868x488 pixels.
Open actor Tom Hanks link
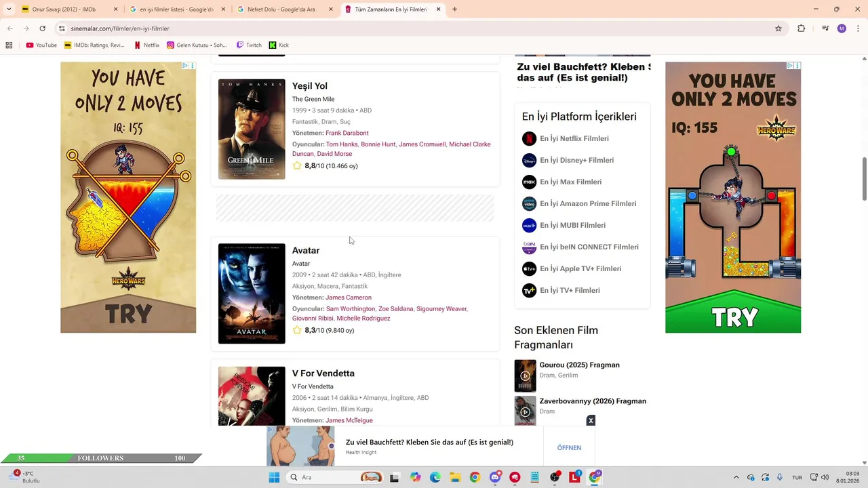click(342, 144)
